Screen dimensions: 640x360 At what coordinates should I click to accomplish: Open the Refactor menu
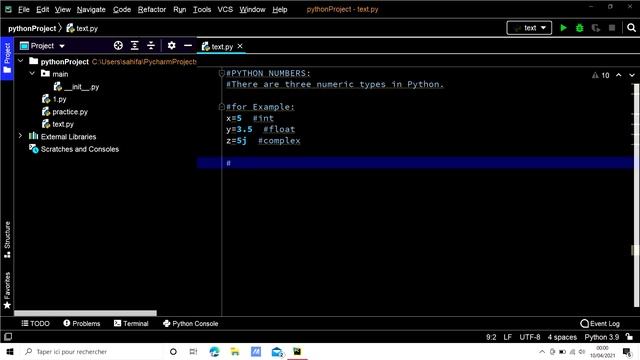(x=152, y=9)
